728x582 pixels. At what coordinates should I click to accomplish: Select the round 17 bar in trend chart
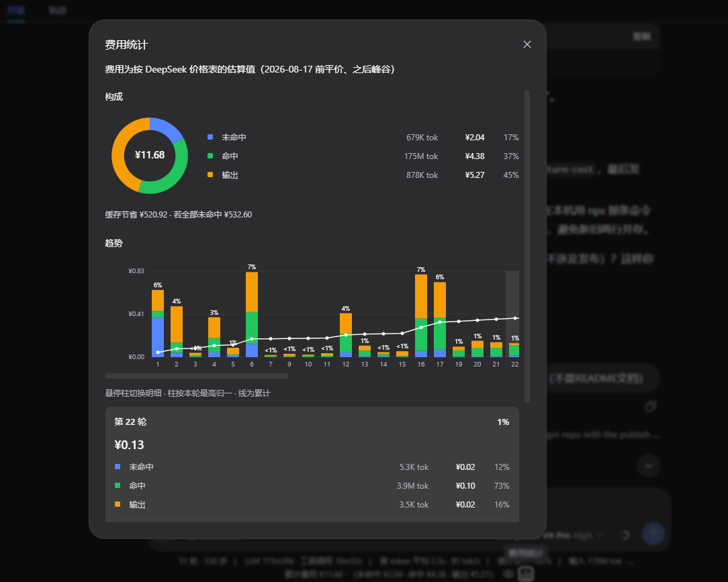point(440,320)
